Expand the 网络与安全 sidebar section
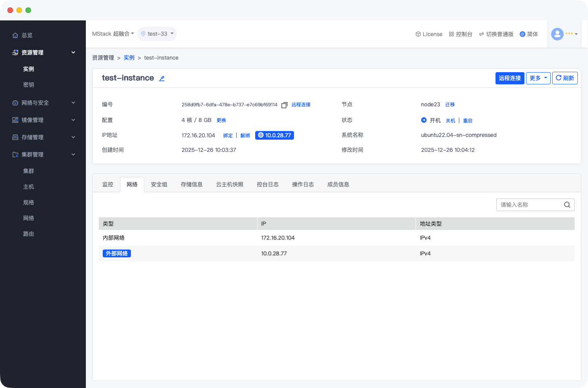This screenshot has width=588, height=388. click(x=43, y=103)
